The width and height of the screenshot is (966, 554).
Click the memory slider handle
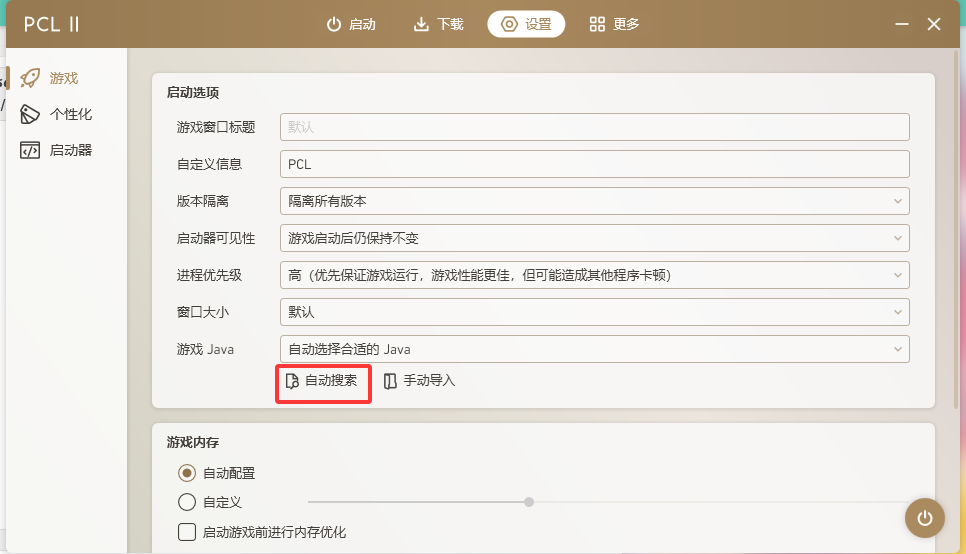click(529, 502)
